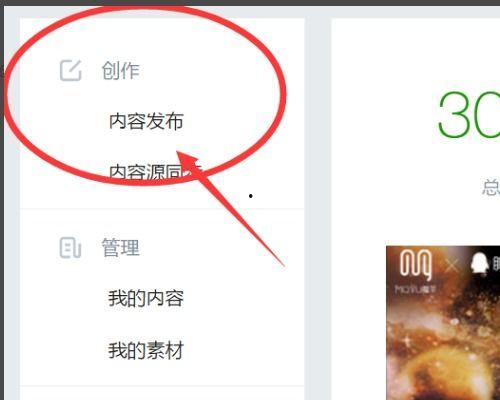Click the blank sidebar area below 我的素材
Screen dimensions: 500x400
pos(162,373)
